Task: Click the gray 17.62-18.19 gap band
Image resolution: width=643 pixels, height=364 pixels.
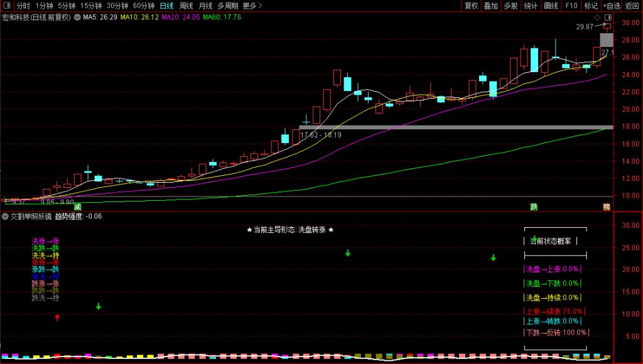Action: click(x=440, y=127)
